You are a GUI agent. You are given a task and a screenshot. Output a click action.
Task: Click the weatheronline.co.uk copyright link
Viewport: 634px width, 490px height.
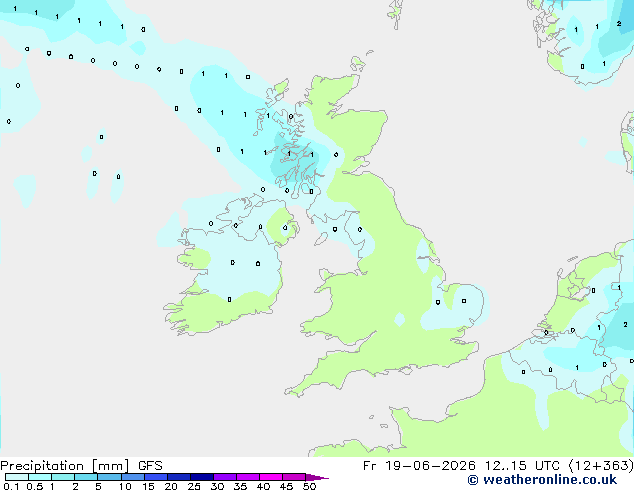pyautogui.click(x=542, y=480)
